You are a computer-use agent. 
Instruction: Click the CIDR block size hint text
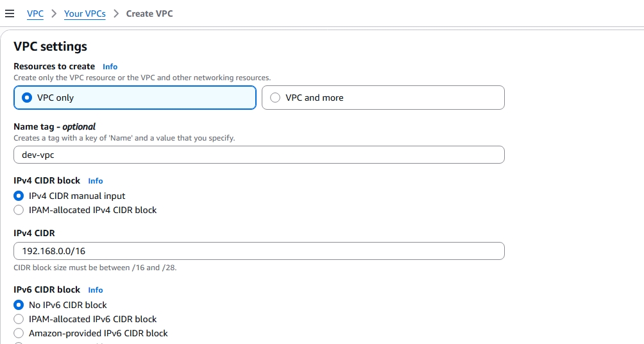click(95, 268)
